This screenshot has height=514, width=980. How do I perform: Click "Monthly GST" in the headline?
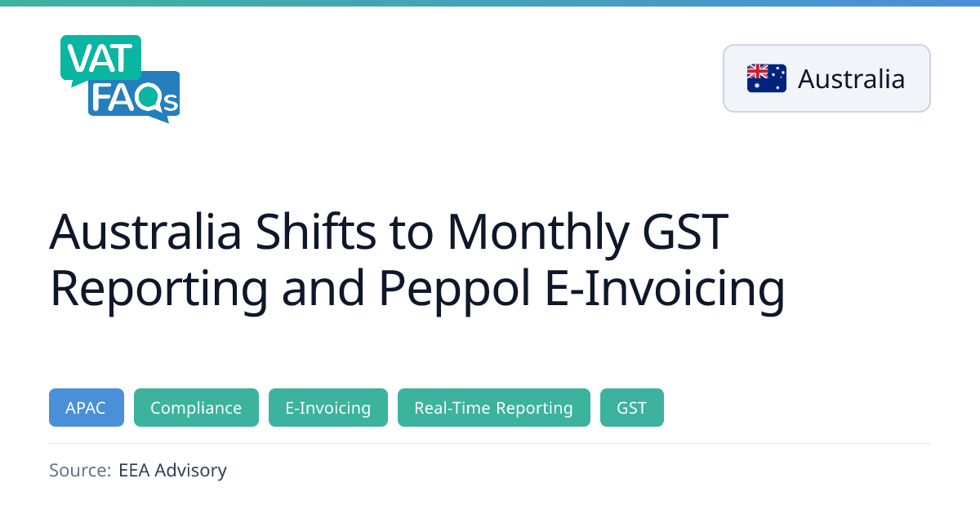click(x=586, y=233)
